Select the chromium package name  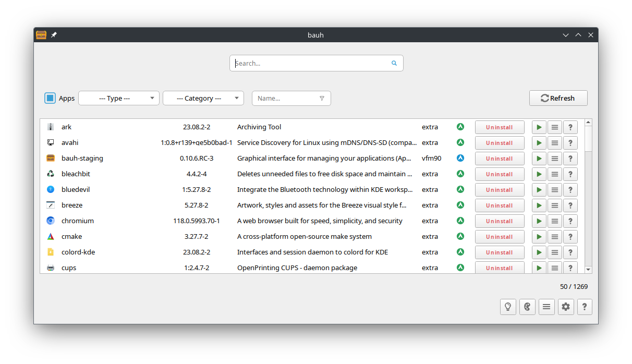tap(78, 221)
